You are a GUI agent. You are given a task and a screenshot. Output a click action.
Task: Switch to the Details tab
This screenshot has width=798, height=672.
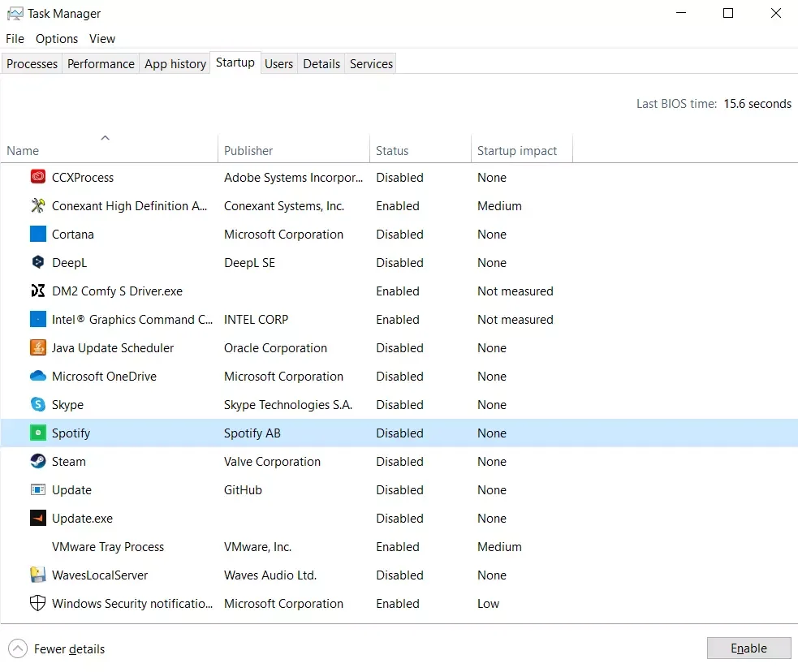[x=321, y=63]
